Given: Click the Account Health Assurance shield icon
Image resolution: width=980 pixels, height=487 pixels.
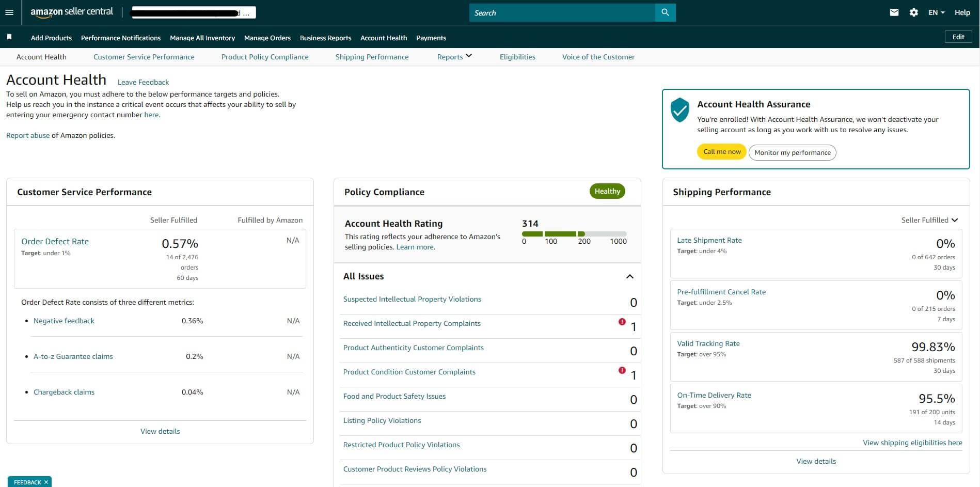Looking at the screenshot, I should pos(679,110).
